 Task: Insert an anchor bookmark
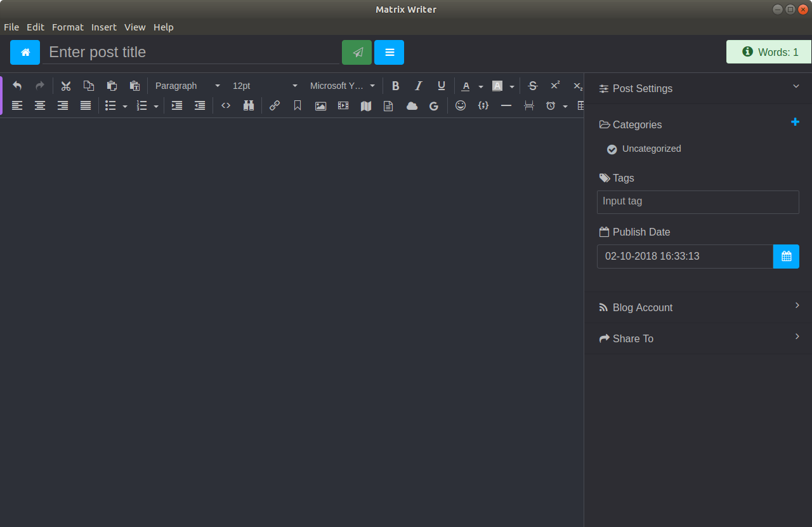click(x=298, y=106)
